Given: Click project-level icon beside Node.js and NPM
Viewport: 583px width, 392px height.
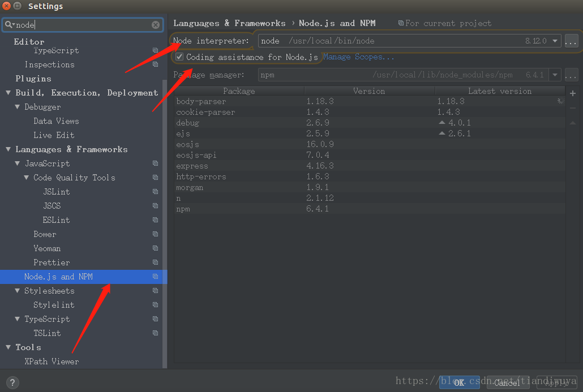Looking at the screenshot, I should click(x=156, y=276).
